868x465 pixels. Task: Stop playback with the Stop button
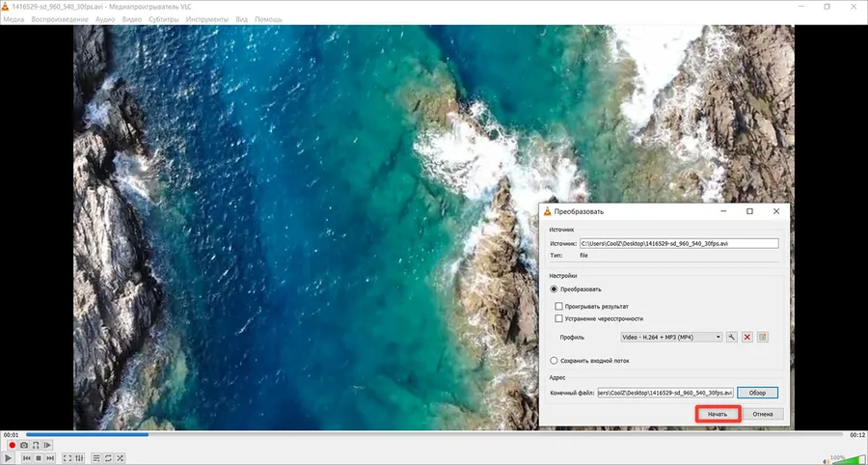(x=39, y=458)
